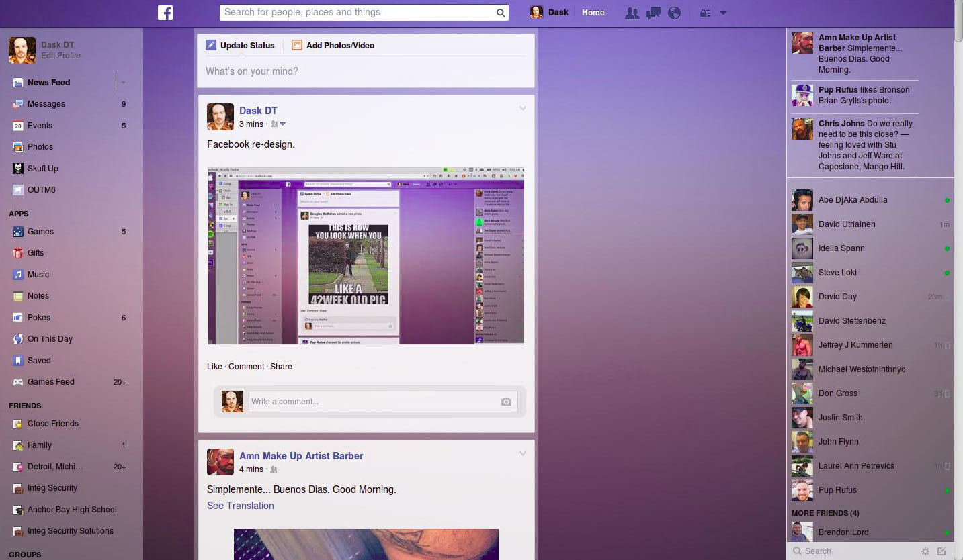Open the Dask profile link in top bar

coord(549,13)
